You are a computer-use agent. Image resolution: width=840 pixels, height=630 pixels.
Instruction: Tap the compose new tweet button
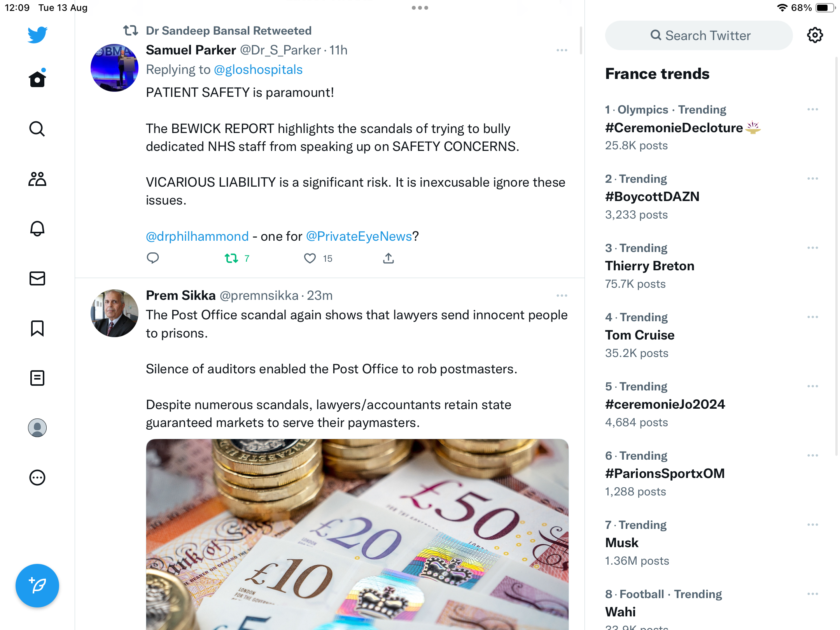[37, 586]
